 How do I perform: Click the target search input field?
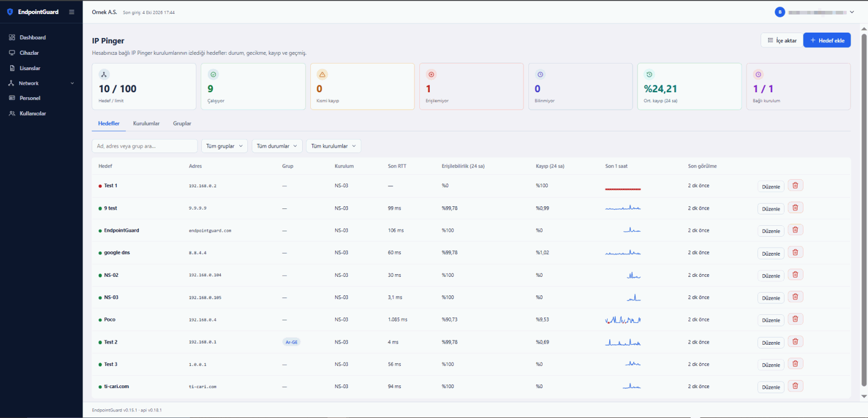tap(145, 146)
